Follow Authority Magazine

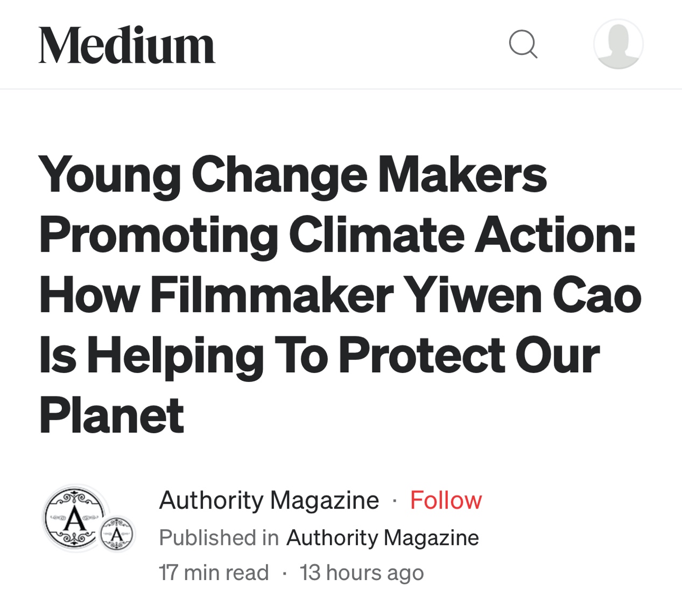click(446, 500)
